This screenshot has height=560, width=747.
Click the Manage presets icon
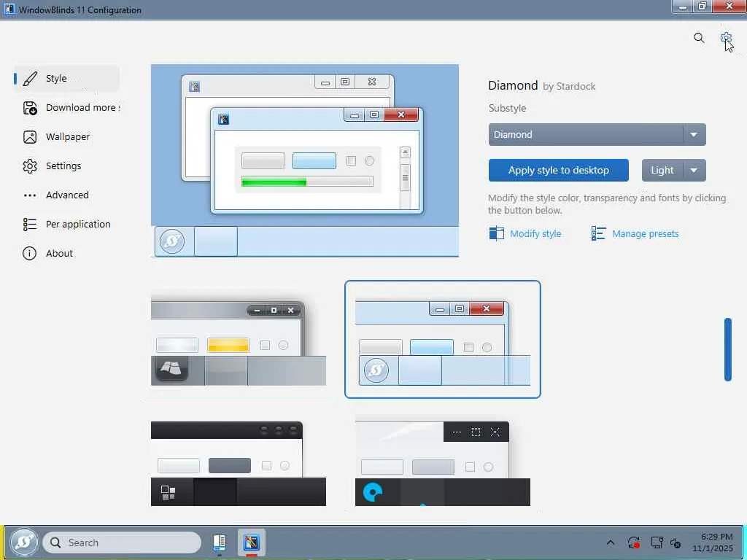[x=598, y=234]
